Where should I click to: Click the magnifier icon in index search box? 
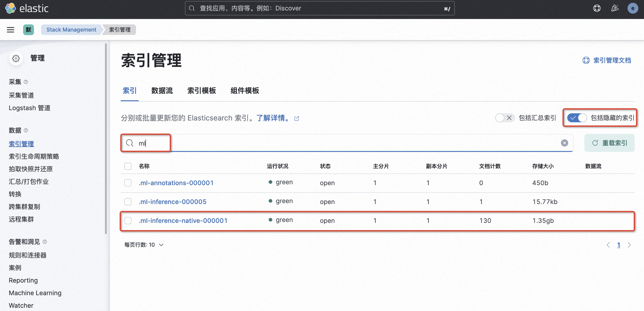point(130,143)
